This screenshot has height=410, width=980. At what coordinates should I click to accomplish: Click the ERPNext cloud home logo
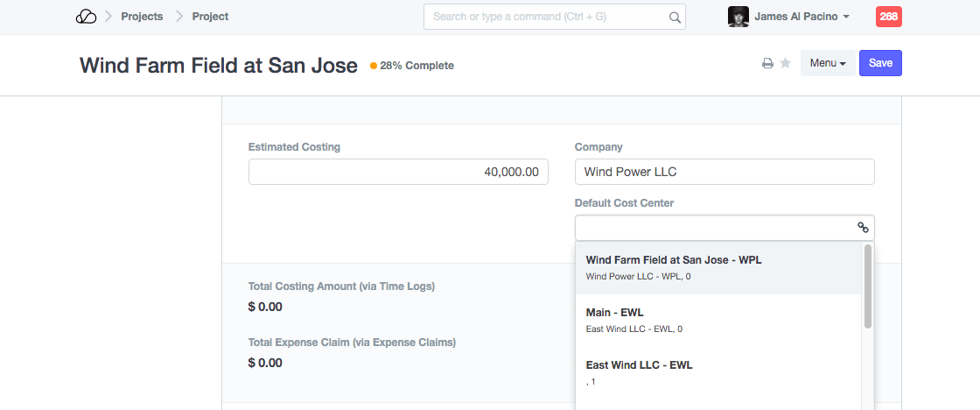click(86, 17)
